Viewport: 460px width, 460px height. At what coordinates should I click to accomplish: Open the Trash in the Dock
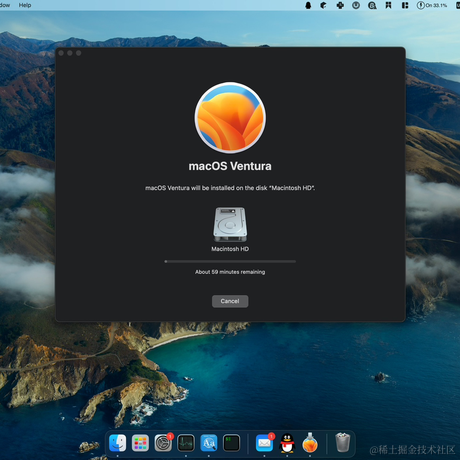pos(342,442)
